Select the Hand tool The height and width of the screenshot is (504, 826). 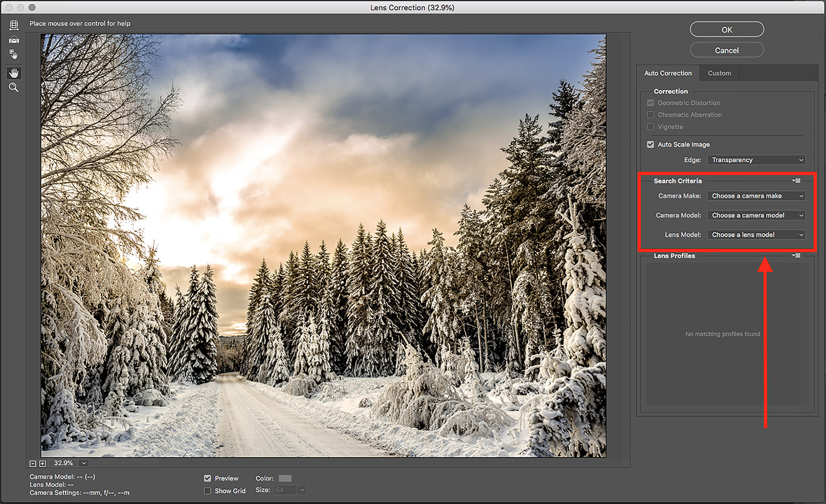(13, 73)
